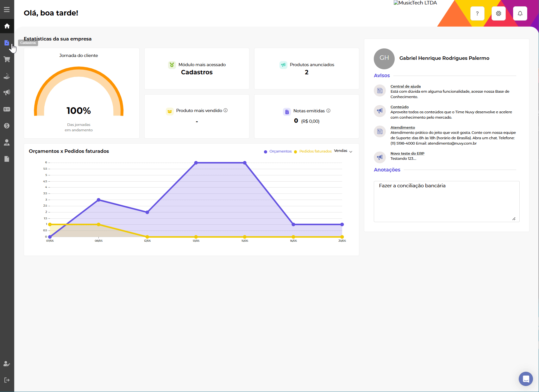
Task: Toggle the Pedidos faturados legend series
Action: coord(313,152)
